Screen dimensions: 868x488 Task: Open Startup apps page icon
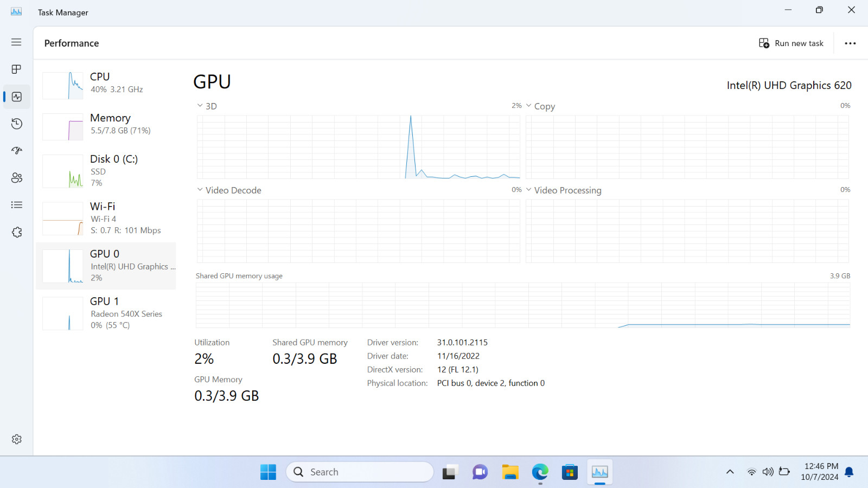pos(16,151)
